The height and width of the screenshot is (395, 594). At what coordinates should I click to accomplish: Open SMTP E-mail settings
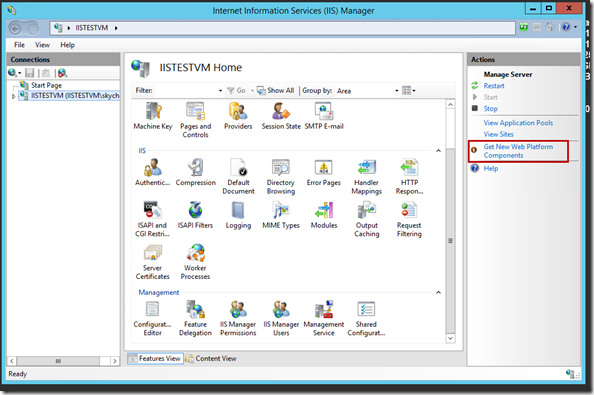324,116
